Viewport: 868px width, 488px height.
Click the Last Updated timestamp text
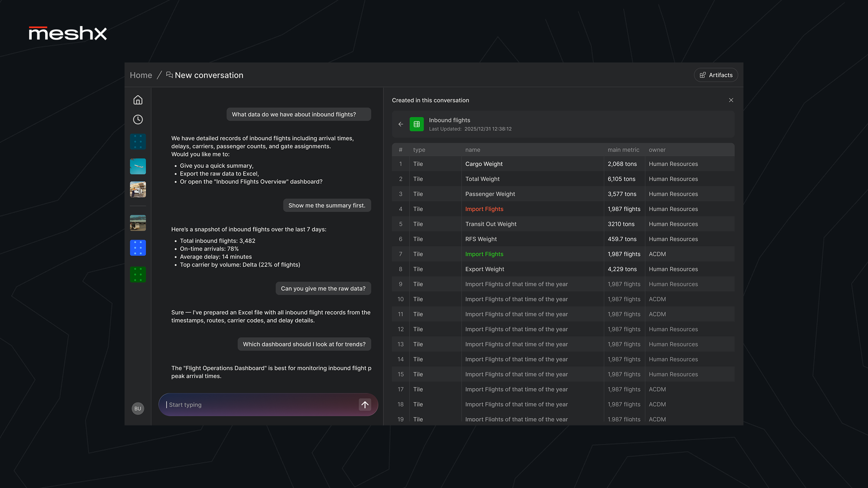point(470,129)
